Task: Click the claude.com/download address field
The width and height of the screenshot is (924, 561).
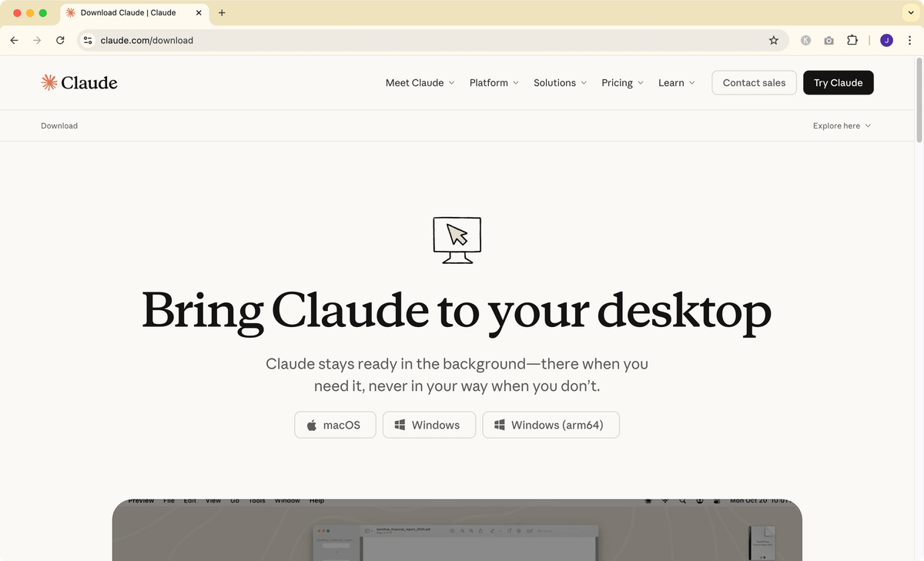Action: point(431,40)
